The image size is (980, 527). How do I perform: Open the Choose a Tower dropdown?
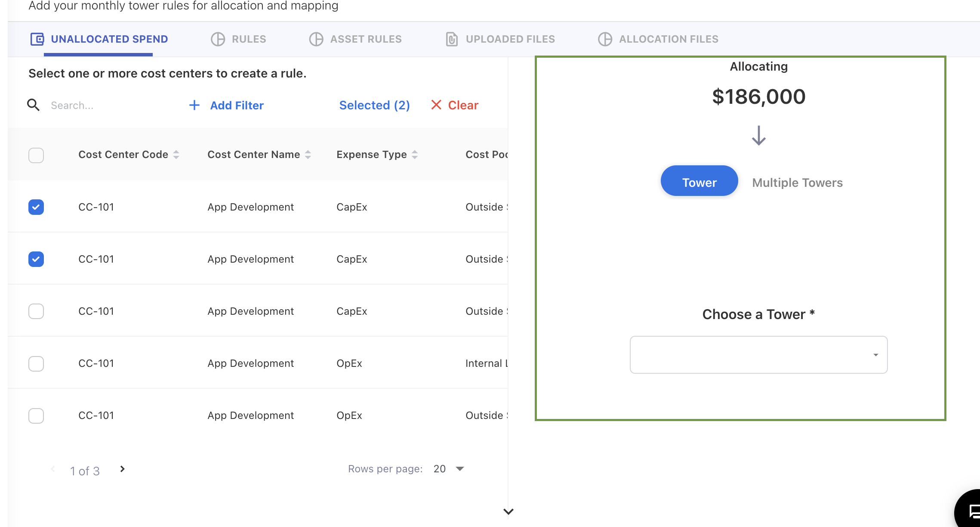click(x=758, y=355)
